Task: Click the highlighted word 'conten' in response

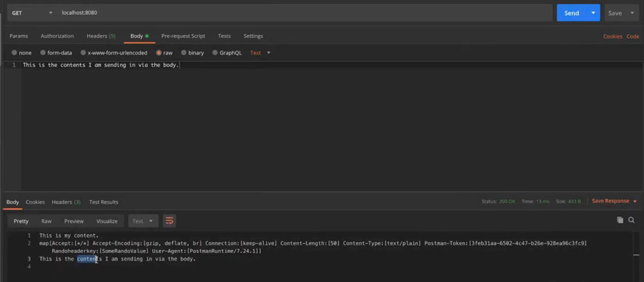Action: click(x=87, y=259)
